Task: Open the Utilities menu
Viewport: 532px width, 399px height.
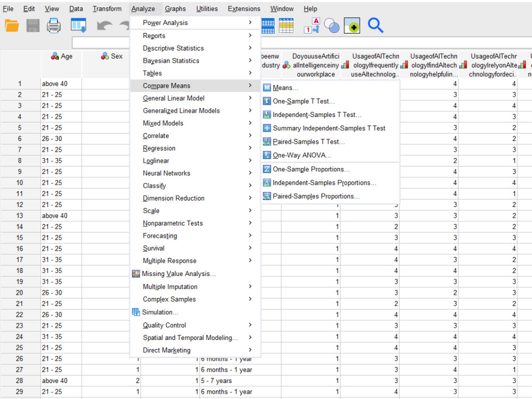Action: coord(207,9)
